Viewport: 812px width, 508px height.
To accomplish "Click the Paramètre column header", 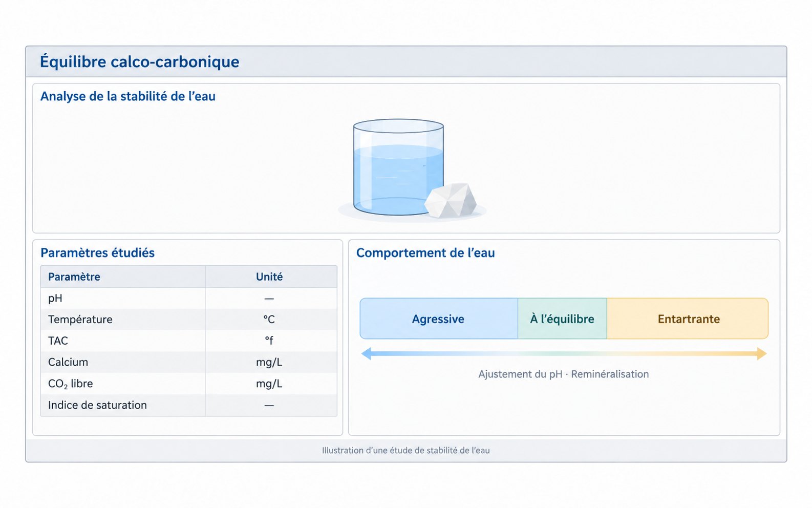I will (x=123, y=277).
